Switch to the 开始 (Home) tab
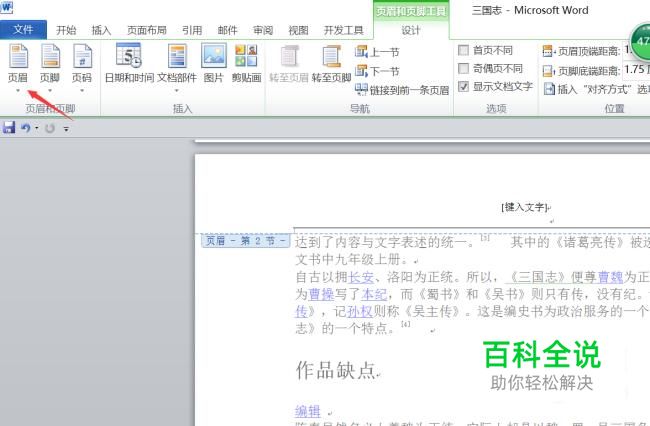The width and height of the screenshot is (650, 426). 66,30
